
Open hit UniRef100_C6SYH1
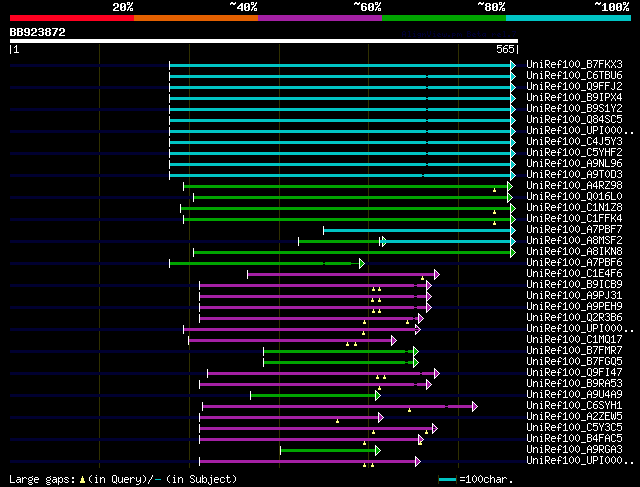pyautogui.click(x=574, y=406)
